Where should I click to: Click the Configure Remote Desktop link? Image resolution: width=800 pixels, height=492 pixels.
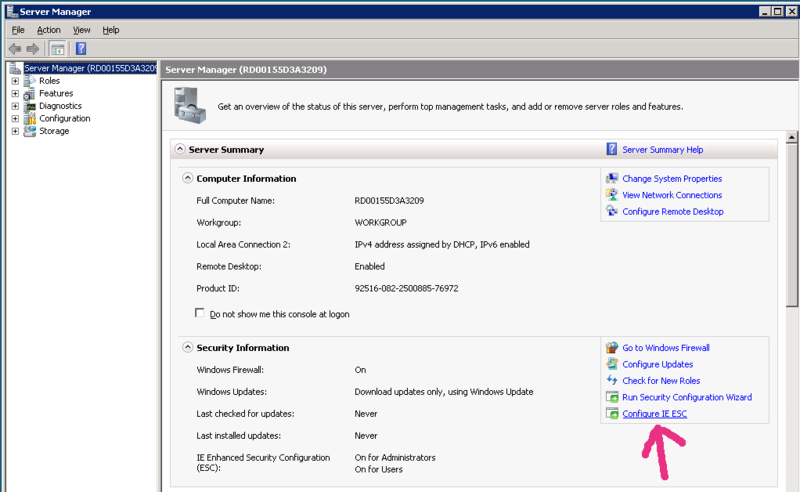672,211
